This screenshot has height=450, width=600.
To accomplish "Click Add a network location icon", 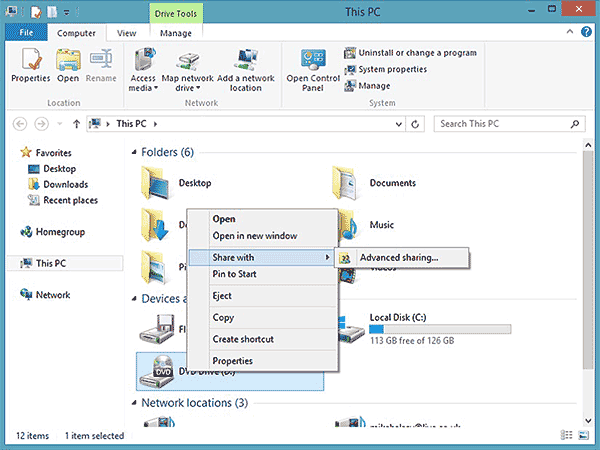I will [x=246, y=70].
